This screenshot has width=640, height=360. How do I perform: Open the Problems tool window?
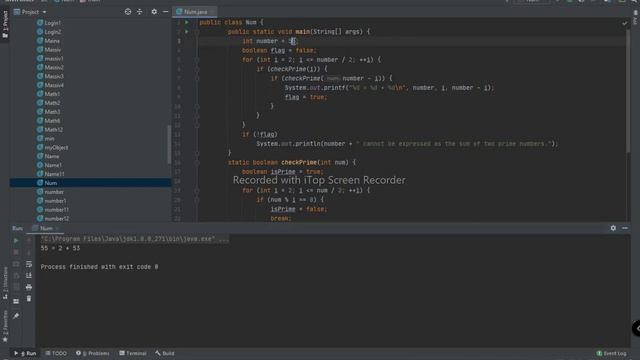point(93,353)
